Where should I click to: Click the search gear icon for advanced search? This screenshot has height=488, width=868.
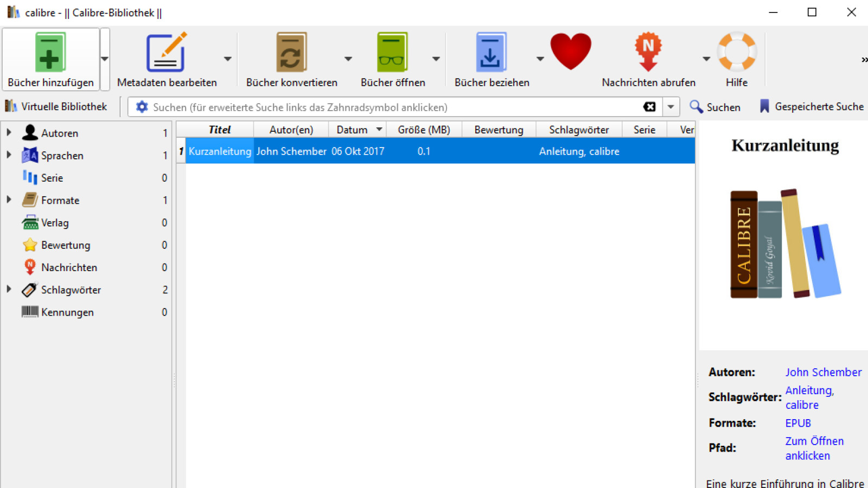[x=142, y=107]
